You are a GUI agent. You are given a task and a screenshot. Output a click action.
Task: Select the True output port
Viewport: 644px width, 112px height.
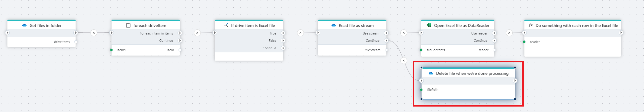point(283,33)
